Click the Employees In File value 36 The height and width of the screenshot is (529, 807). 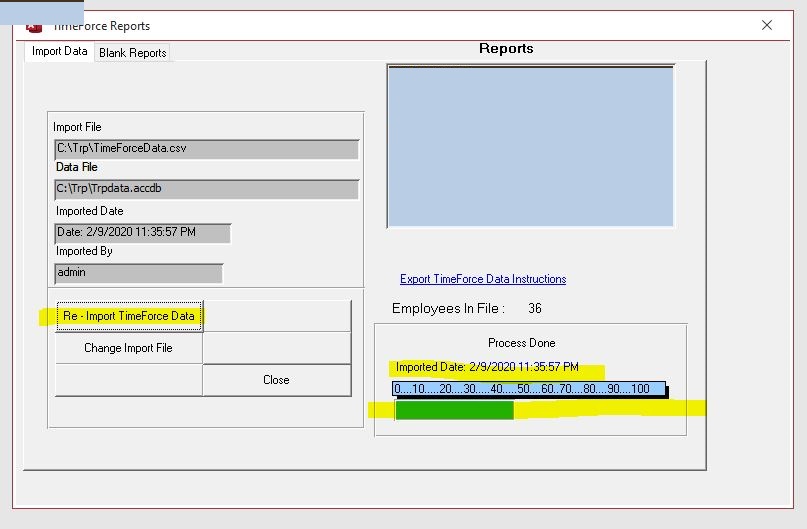coord(535,308)
